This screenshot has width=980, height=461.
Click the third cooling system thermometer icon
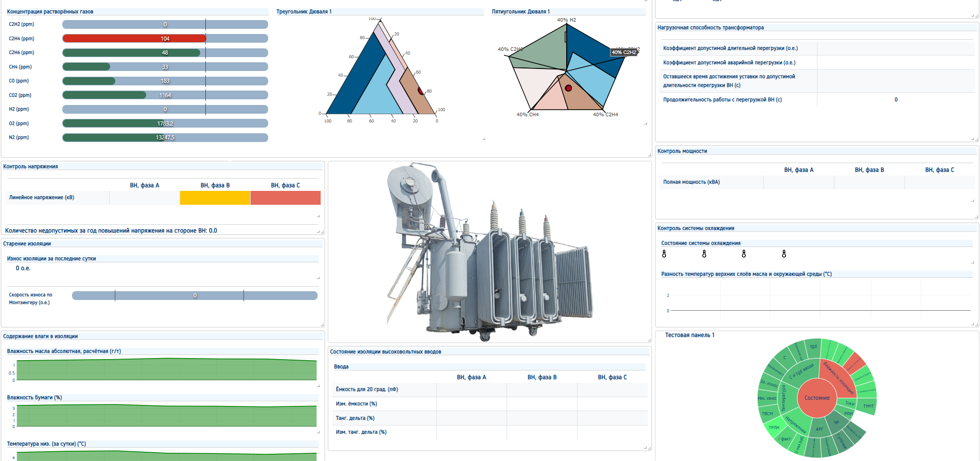click(x=744, y=254)
